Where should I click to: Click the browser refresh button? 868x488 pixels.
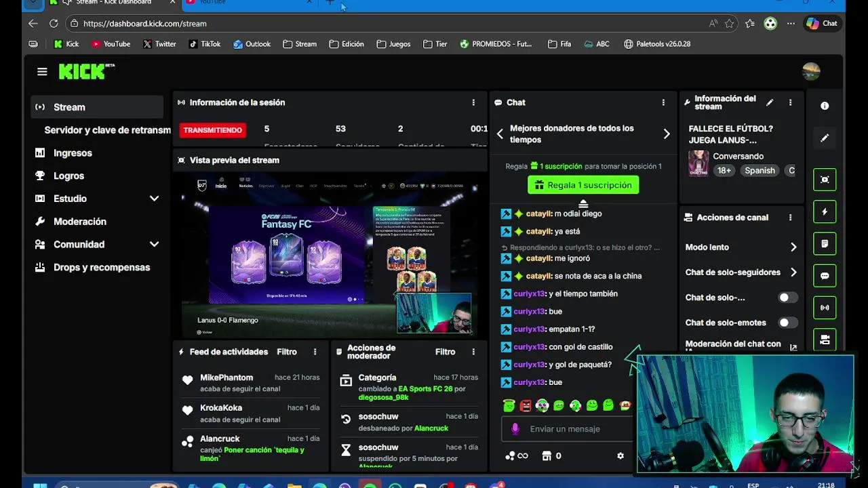(x=54, y=23)
